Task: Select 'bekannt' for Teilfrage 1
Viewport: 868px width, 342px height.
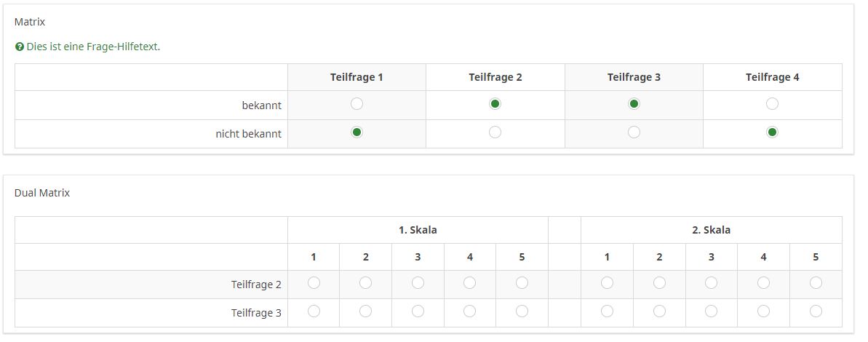Action: pos(357,104)
